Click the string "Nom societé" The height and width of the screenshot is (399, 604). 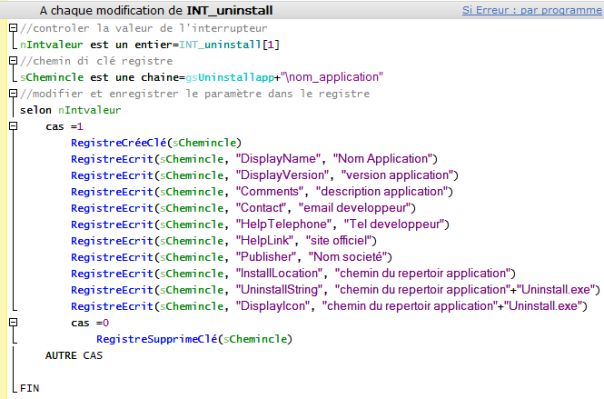(x=348, y=257)
